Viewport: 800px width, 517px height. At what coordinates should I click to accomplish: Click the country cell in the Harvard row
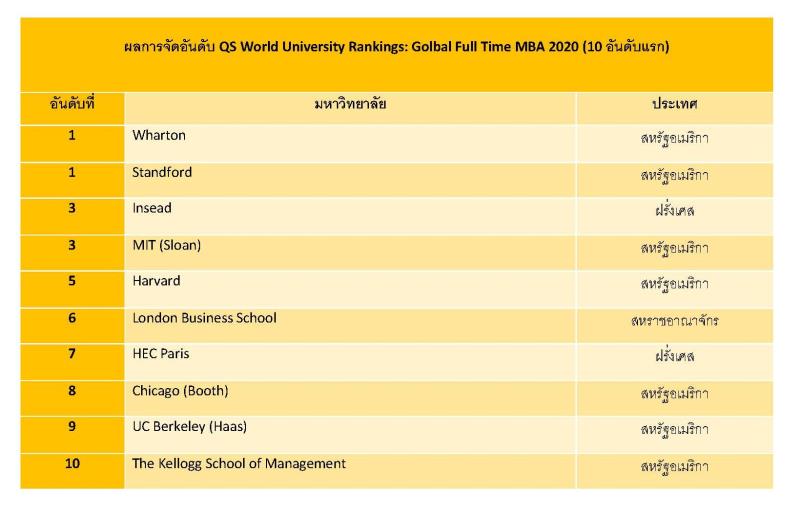(x=673, y=284)
